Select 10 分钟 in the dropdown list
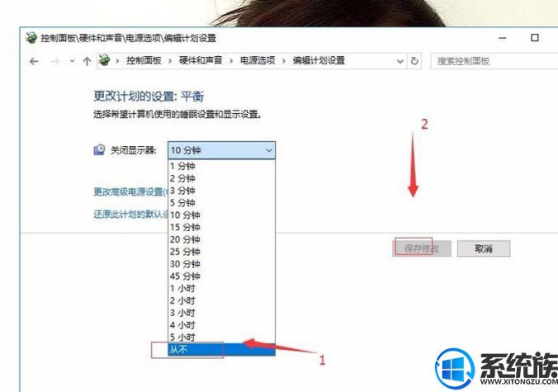The image size is (558, 392). tap(221, 215)
